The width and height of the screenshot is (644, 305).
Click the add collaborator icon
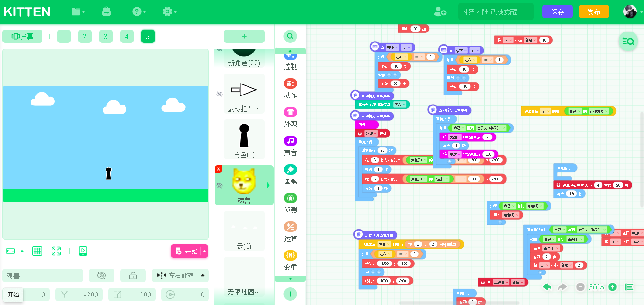pyautogui.click(x=440, y=11)
